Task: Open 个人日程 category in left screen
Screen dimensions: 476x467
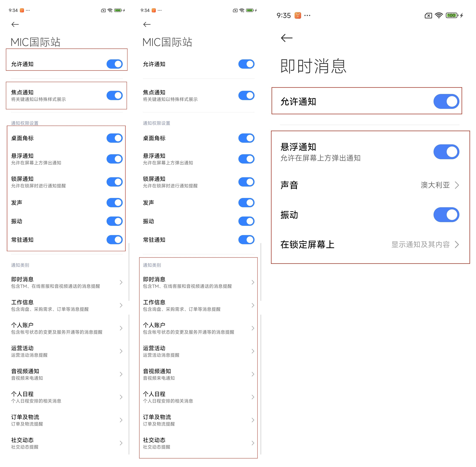Action: [67, 397]
